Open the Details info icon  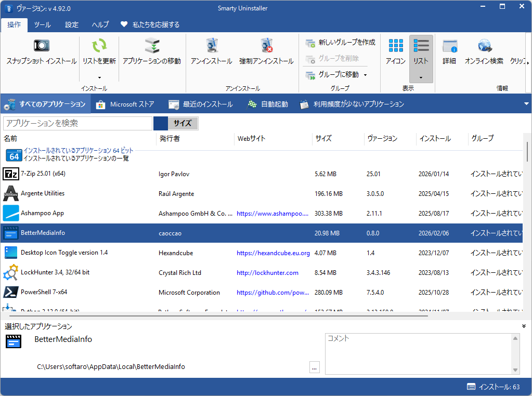(x=449, y=46)
